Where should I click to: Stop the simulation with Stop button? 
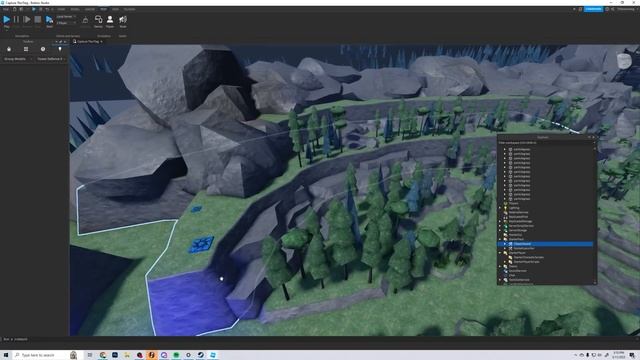(38, 20)
